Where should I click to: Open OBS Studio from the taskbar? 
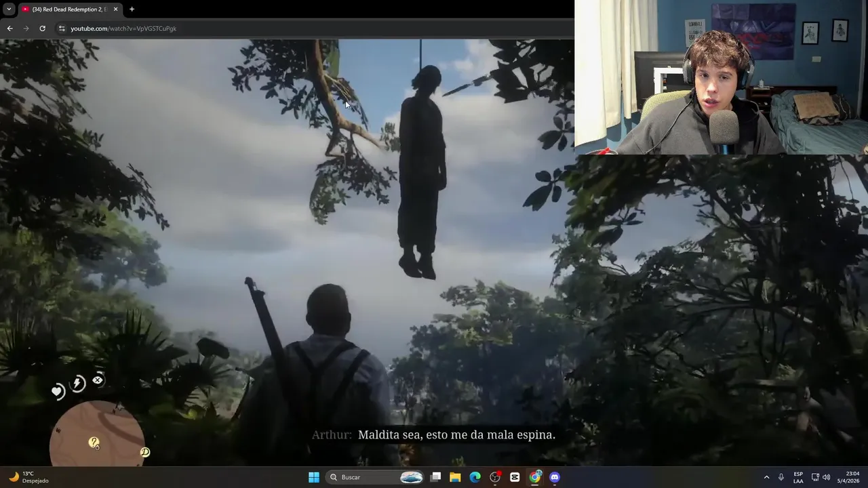pos(495,477)
